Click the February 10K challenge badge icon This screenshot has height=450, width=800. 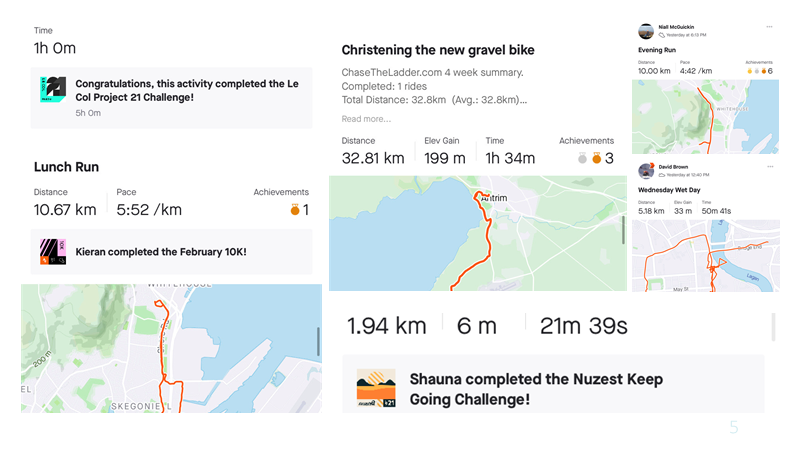53,252
